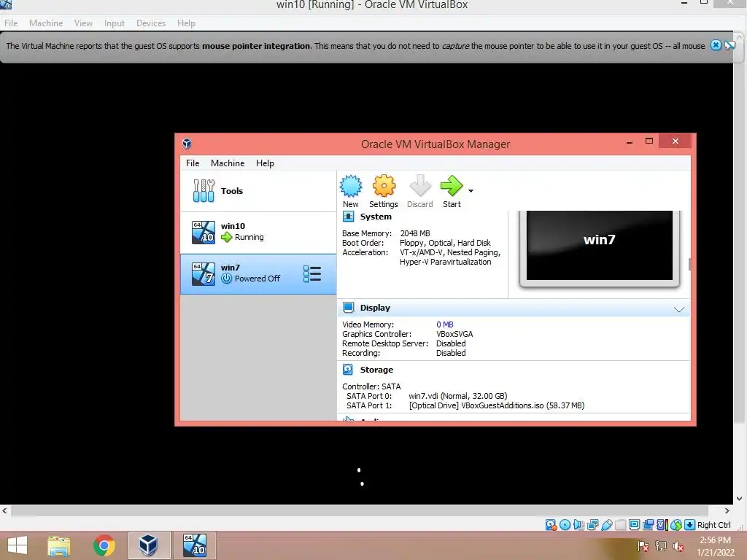Click the USB devices status icon

[x=606, y=525]
